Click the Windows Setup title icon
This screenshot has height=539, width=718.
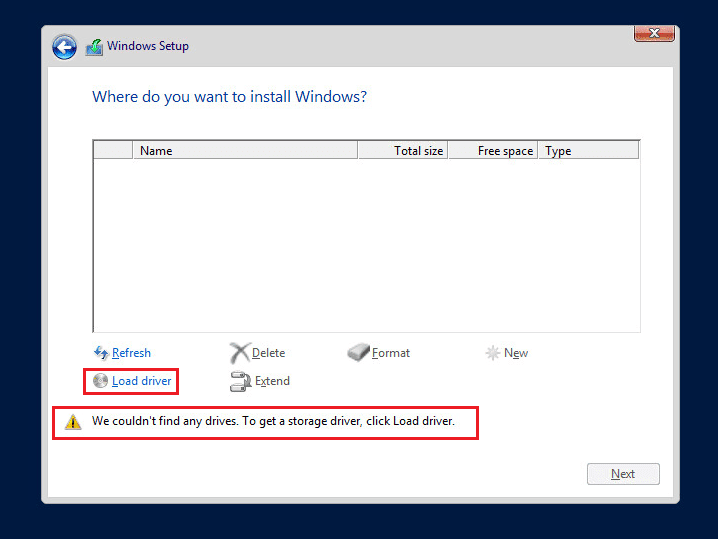[94, 47]
